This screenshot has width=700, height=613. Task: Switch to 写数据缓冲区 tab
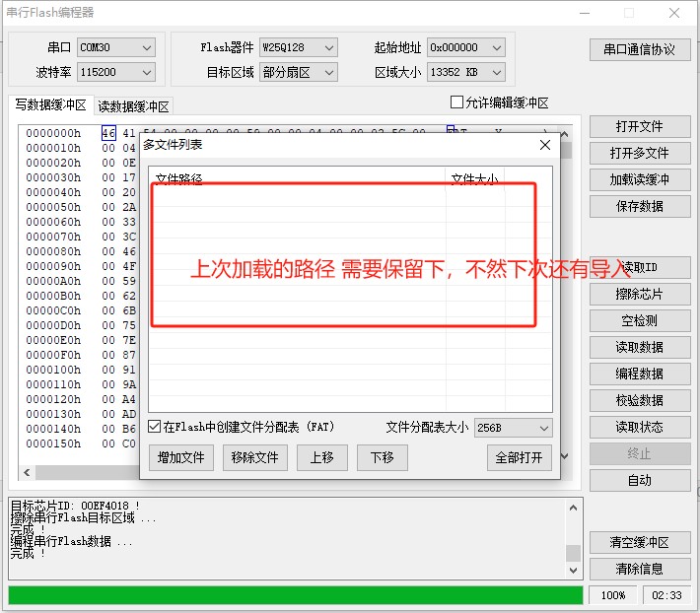51,104
